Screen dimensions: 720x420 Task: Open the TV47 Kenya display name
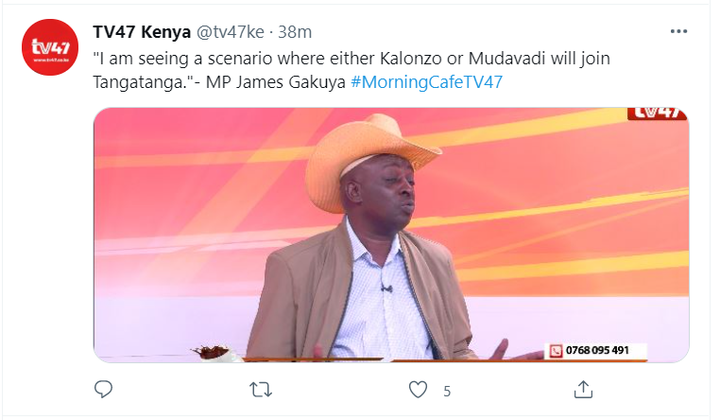[141, 32]
